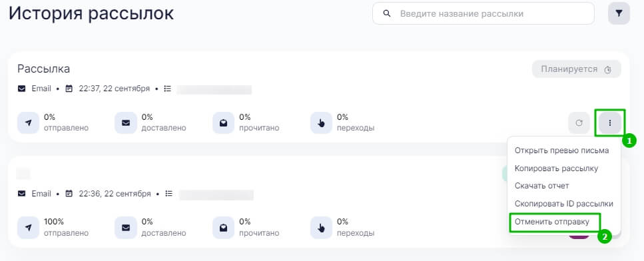Click the magnifier search icon
644x261 pixels.
click(x=386, y=13)
